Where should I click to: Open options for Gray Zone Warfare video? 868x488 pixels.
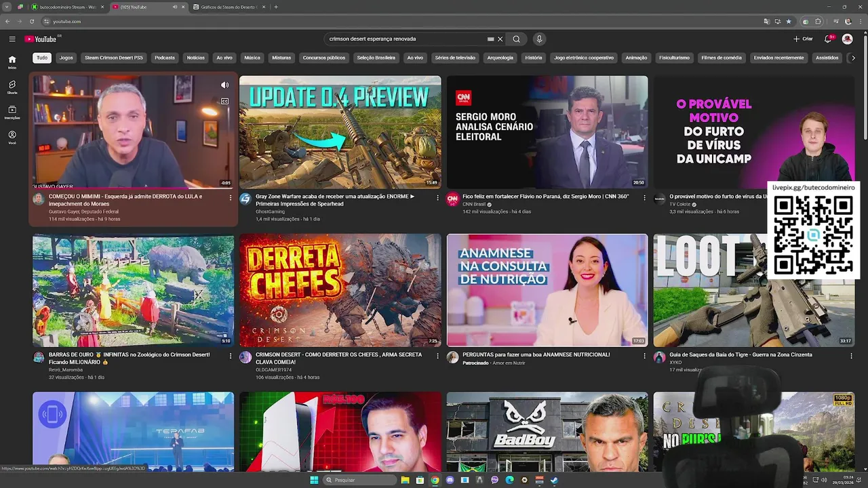tap(437, 198)
